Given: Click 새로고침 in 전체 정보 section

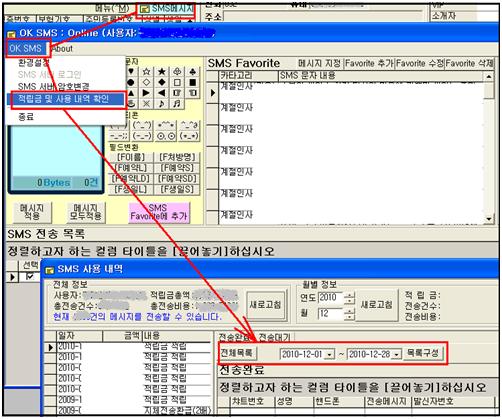Looking at the screenshot, I should (265, 305).
